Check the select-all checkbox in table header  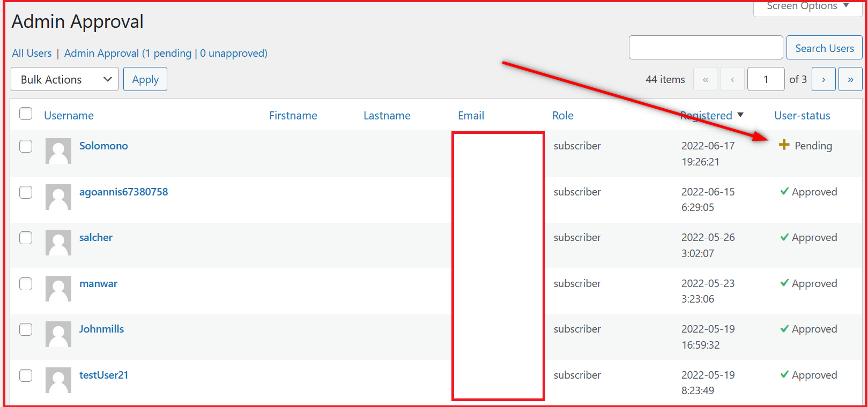[26, 114]
